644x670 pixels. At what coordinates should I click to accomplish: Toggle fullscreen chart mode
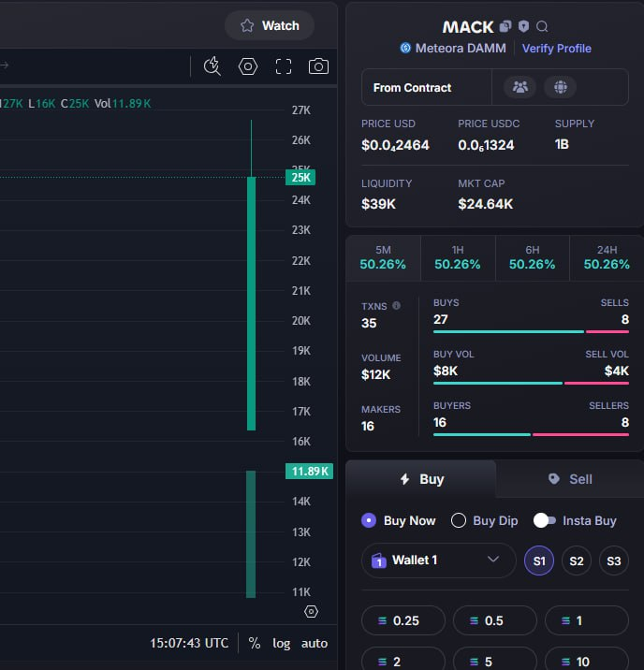(284, 66)
